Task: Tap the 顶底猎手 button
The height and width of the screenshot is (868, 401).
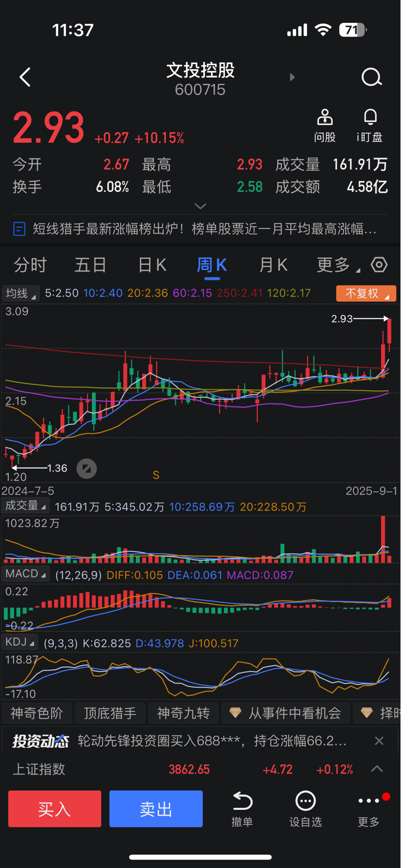Action: (x=110, y=713)
